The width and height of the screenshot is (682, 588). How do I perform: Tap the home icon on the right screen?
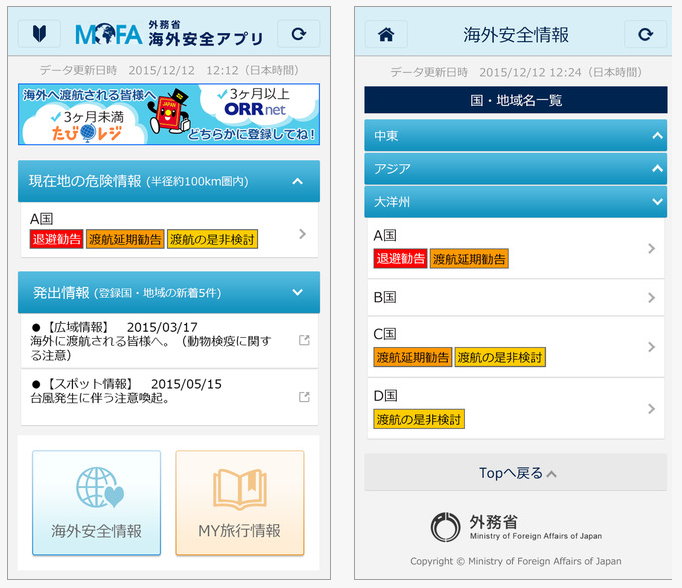[x=386, y=35]
